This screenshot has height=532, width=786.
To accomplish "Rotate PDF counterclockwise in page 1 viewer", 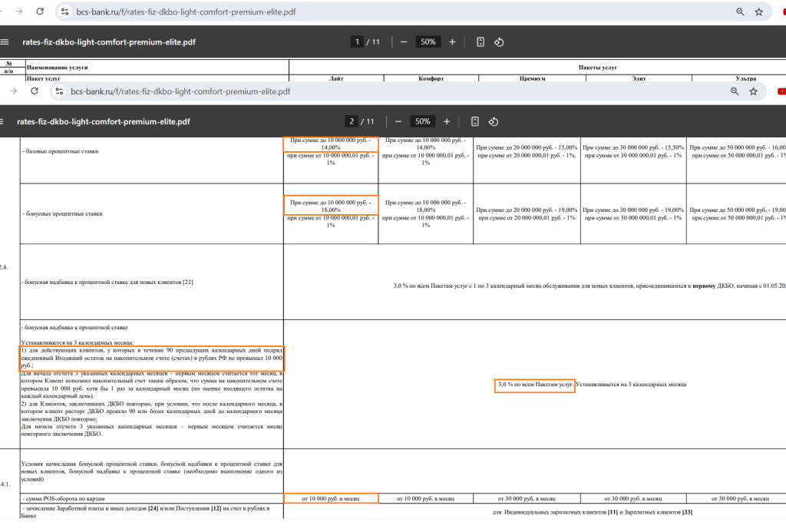I will point(499,42).
